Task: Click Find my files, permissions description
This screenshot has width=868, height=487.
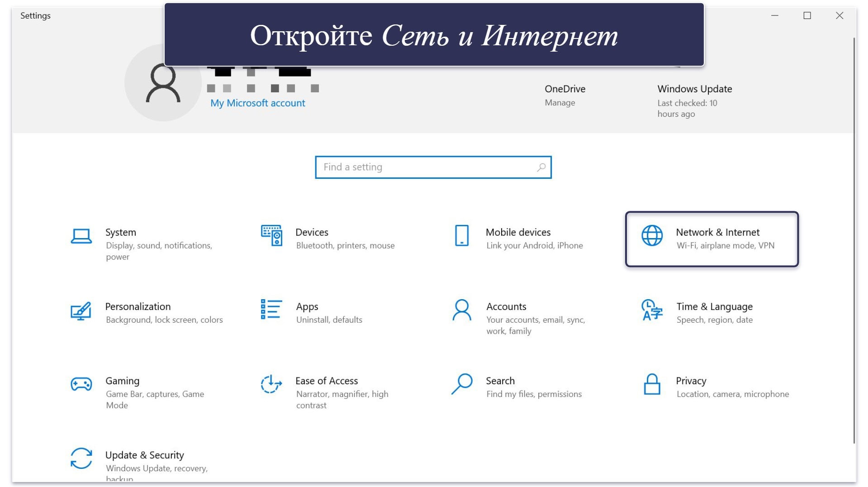Action: tap(534, 394)
